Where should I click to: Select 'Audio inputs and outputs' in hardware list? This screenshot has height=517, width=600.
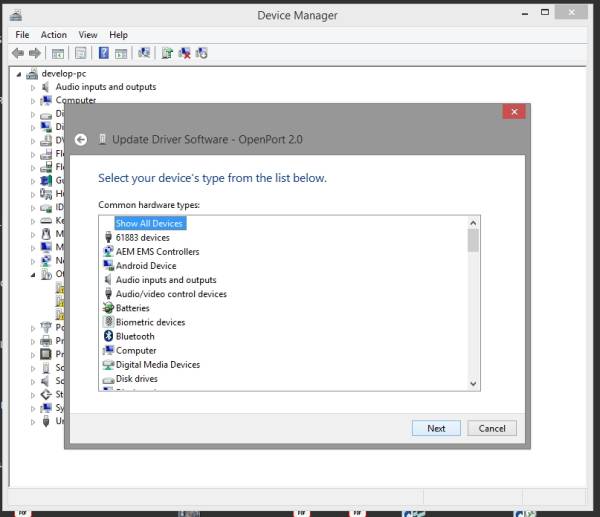tap(166, 280)
